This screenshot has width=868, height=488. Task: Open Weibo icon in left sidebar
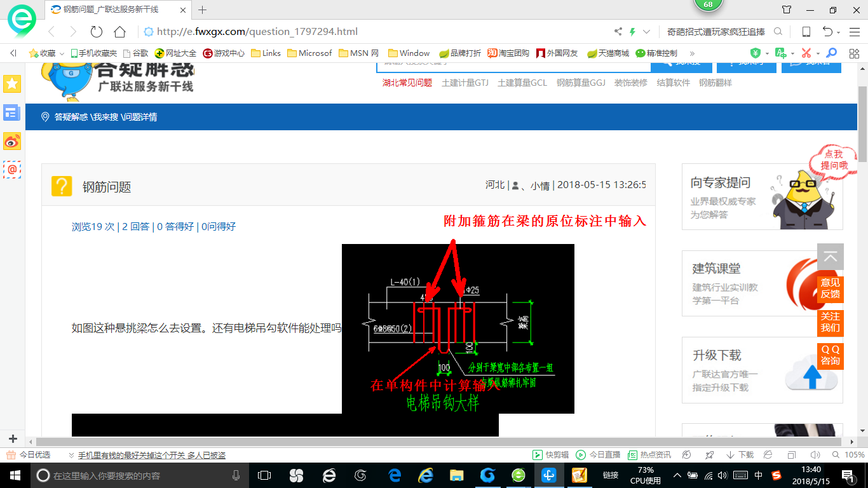click(x=12, y=142)
